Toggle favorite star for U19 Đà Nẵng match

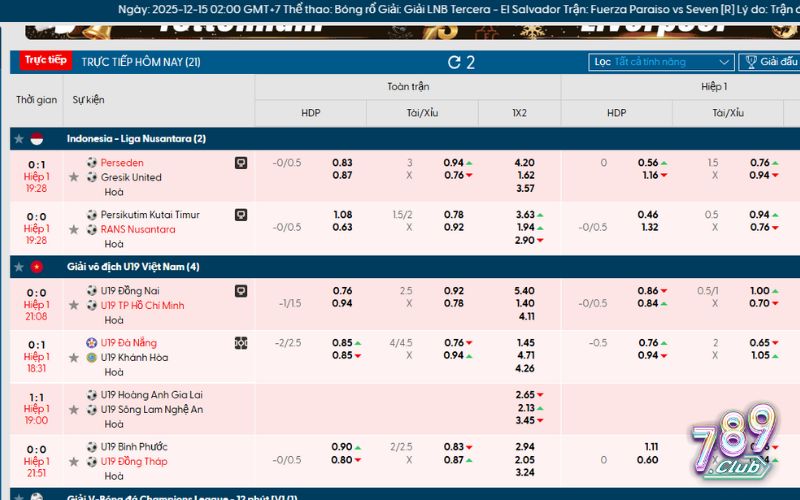pyautogui.click(x=74, y=357)
